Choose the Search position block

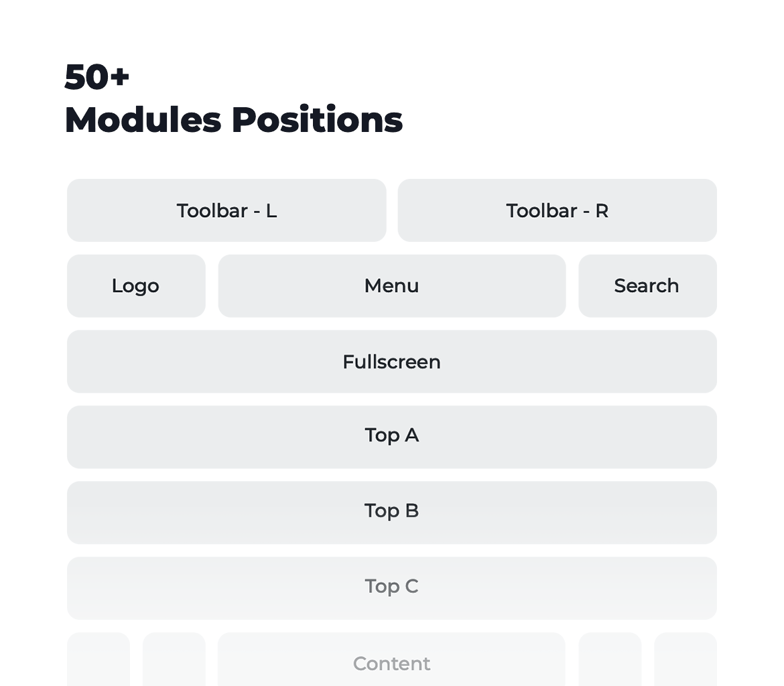click(647, 286)
